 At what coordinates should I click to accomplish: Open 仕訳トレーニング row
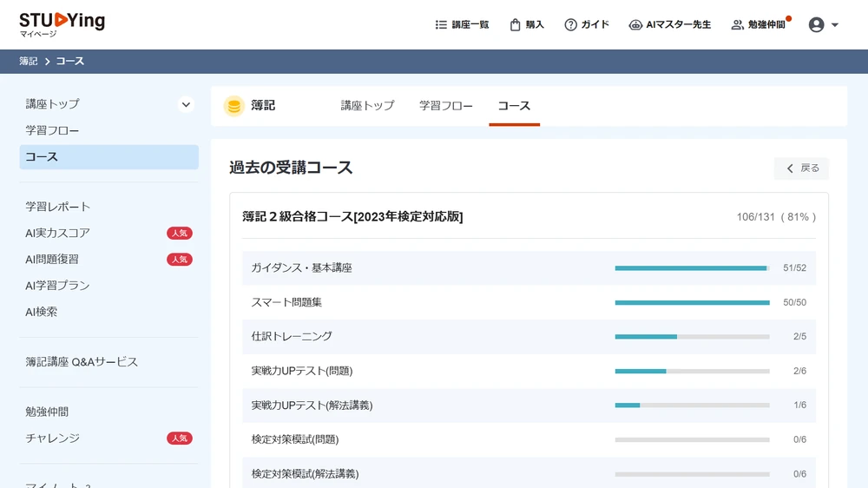(529, 337)
